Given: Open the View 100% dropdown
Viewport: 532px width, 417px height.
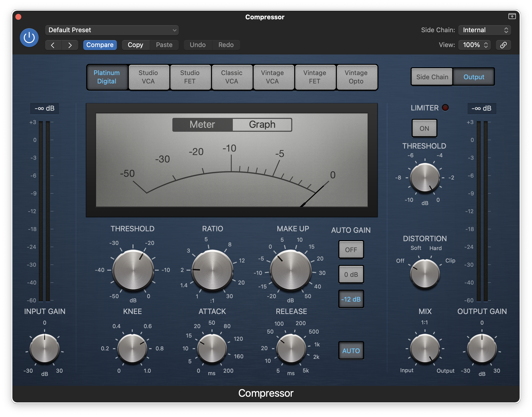Looking at the screenshot, I should click(x=475, y=45).
